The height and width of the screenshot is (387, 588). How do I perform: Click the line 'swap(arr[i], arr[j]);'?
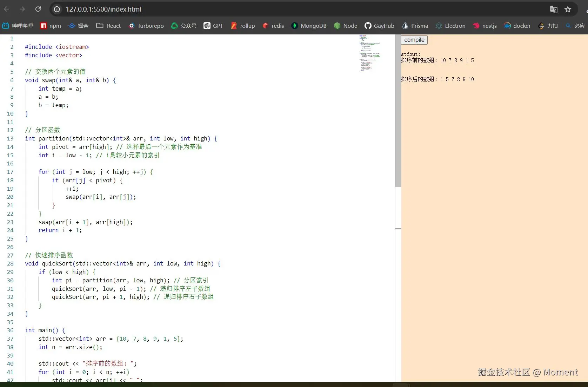pyautogui.click(x=101, y=197)
